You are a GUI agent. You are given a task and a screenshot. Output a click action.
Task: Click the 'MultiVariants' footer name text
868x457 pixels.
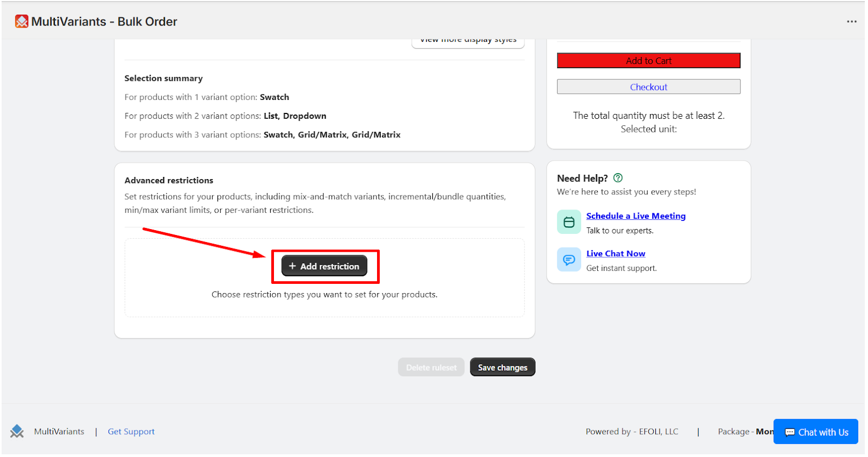coord(59,431)
